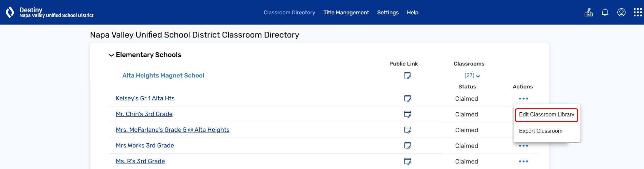The height and width of the screenshot is (169, 644).
Task: Open Title Management menu
Action: (x=346, y=13)
